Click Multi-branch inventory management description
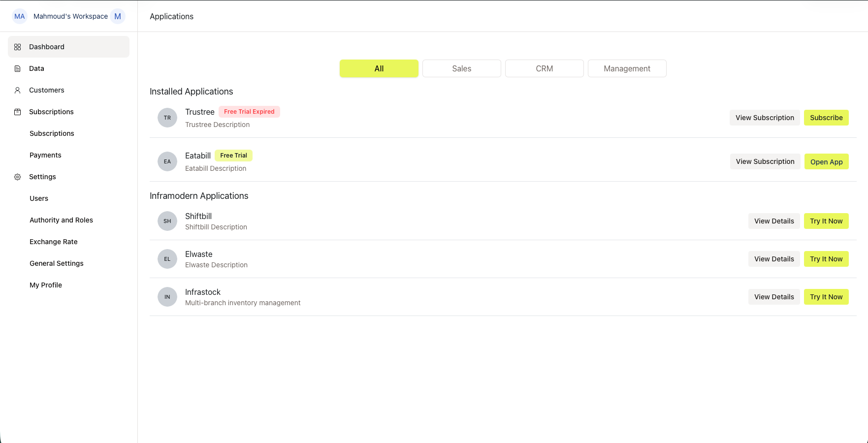 (x=243, y=303)
